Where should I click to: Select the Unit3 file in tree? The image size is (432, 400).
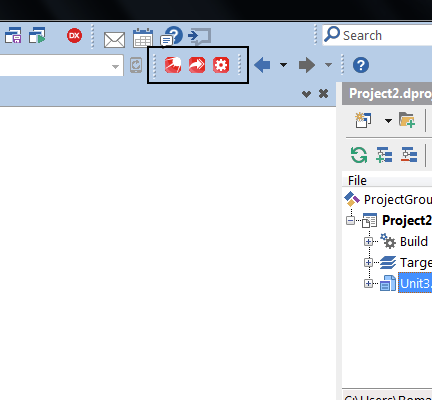(x=415, y=284)
